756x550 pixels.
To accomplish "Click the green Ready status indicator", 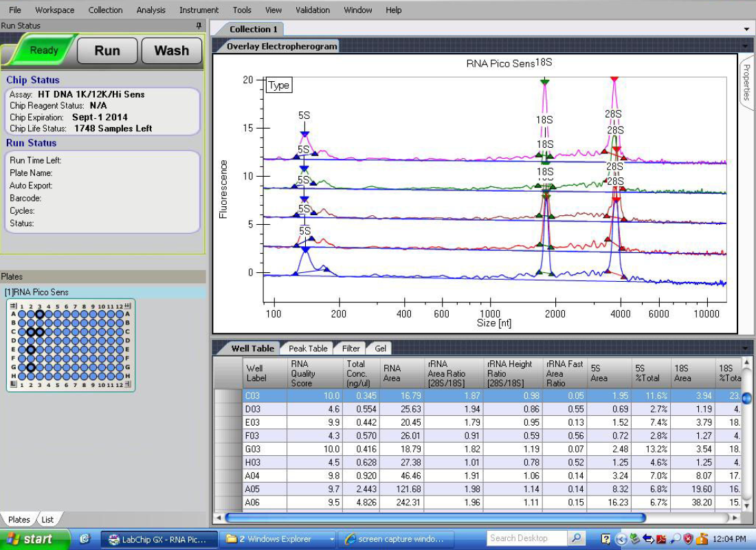I will (x=41, y=50).
